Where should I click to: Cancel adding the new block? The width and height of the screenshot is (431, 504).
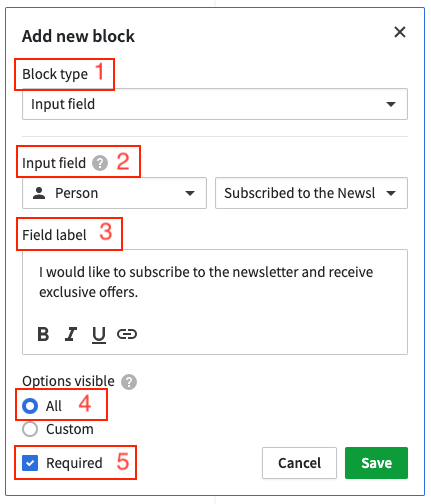pos(299,463)
